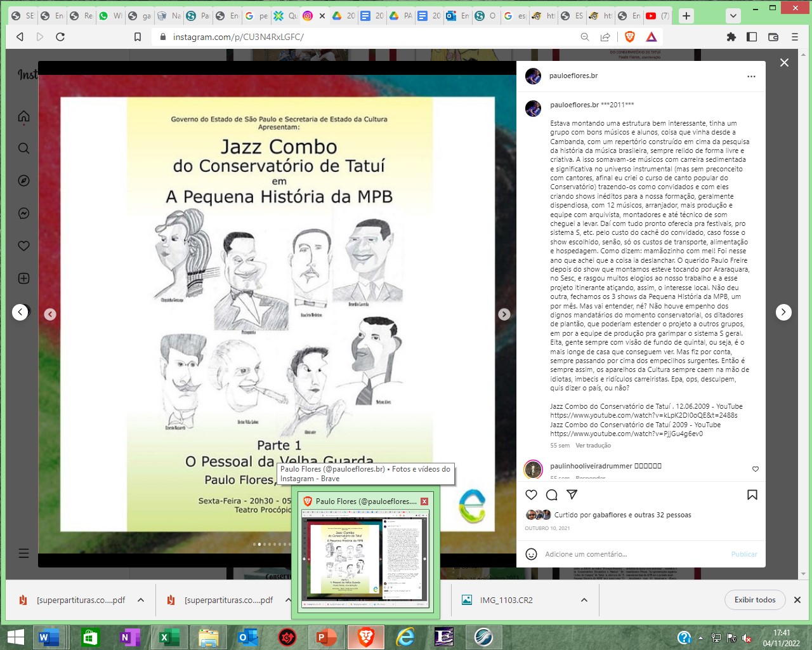Click Exibir todos in downloads bar
Screen dimensions: 812x650
754,600
